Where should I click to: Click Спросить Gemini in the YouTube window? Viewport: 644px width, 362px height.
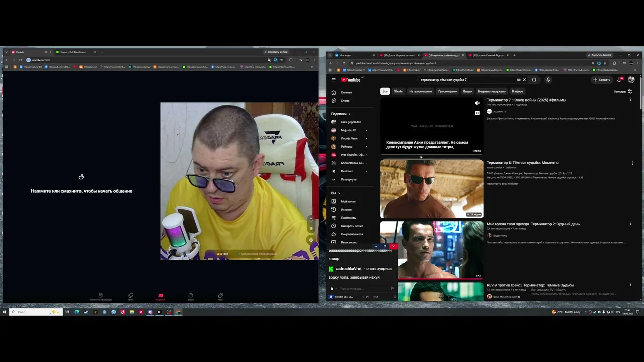click(x=600, y=55)
